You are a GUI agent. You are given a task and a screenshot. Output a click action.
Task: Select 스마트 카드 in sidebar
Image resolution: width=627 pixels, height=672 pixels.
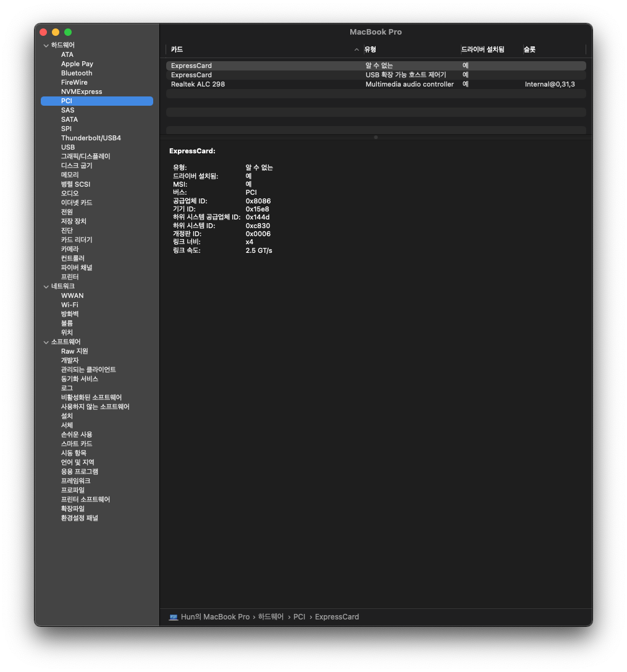77,444
